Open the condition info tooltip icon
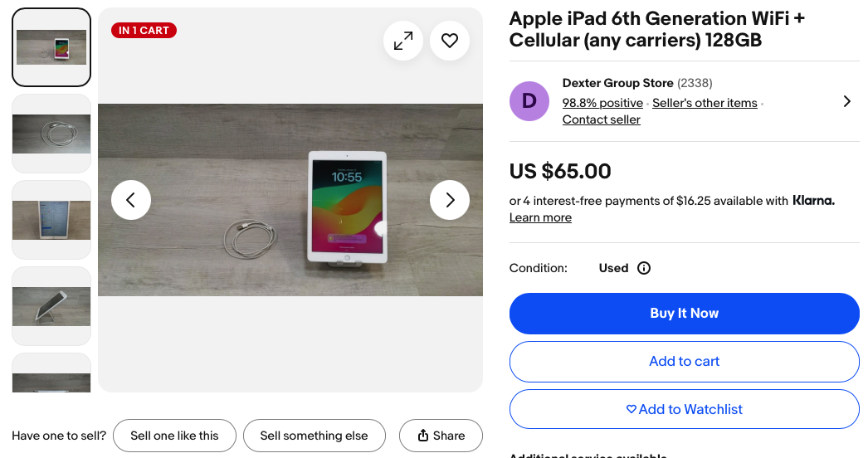This screenshot has width=868, height=458. (644, 268)
